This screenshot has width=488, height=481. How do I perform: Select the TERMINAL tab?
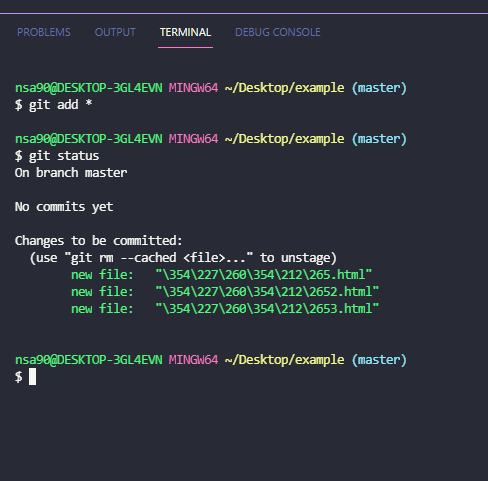(x=185, y=32)
